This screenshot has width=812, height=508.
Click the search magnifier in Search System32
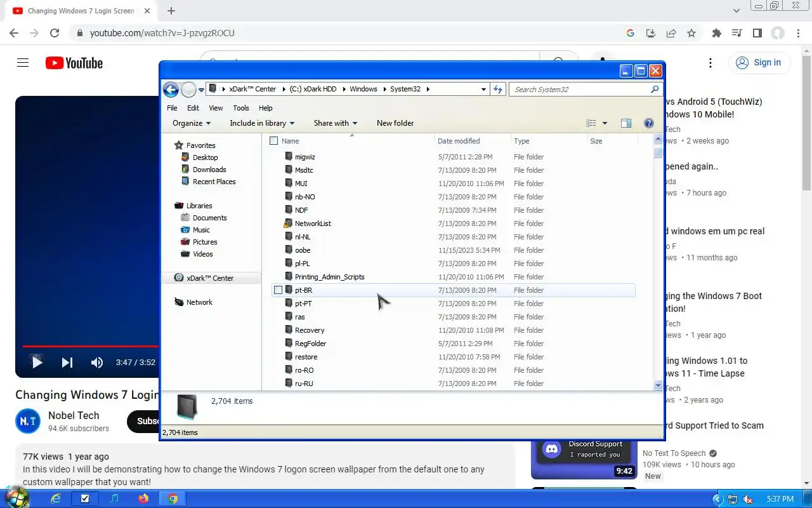655,90
